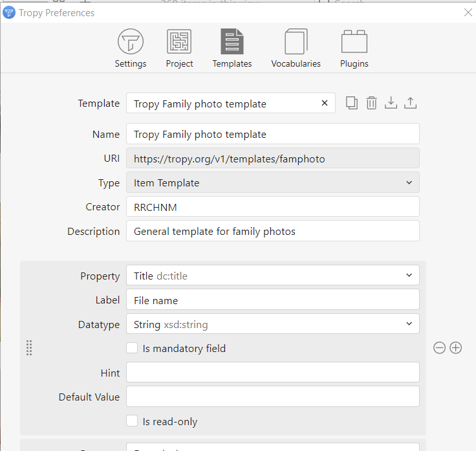Switch to the Project tab label
476x451 pixels.
click(x=179, y=64)
